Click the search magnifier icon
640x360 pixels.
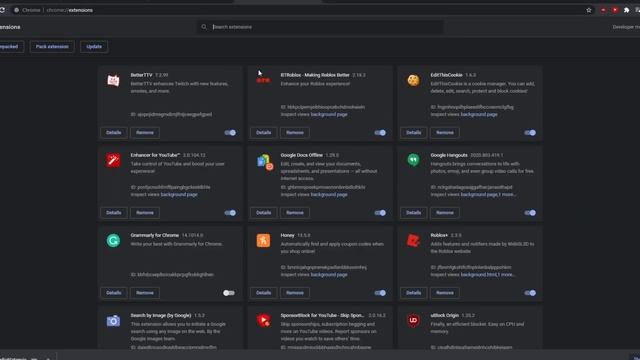(204, 27)
